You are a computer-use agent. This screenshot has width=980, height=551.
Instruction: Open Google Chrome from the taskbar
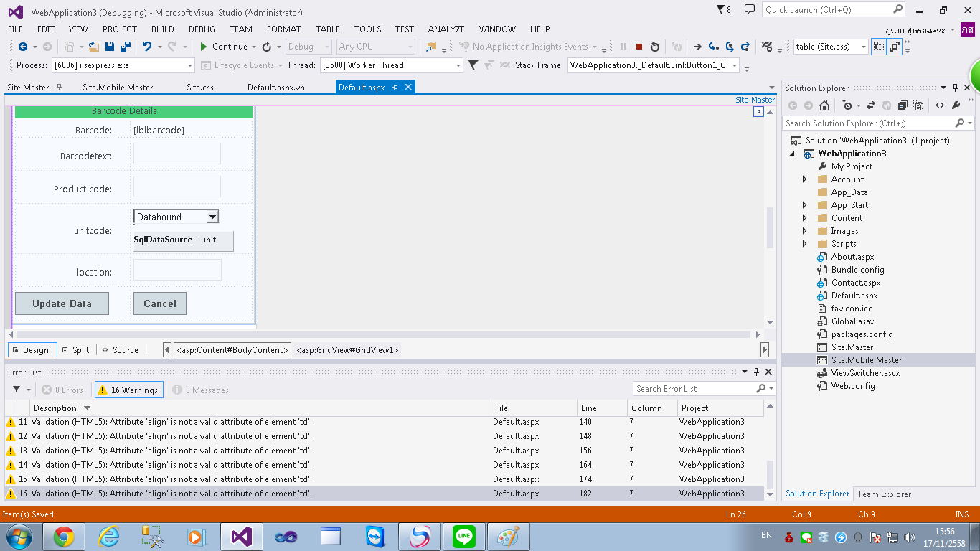(64, 537)
